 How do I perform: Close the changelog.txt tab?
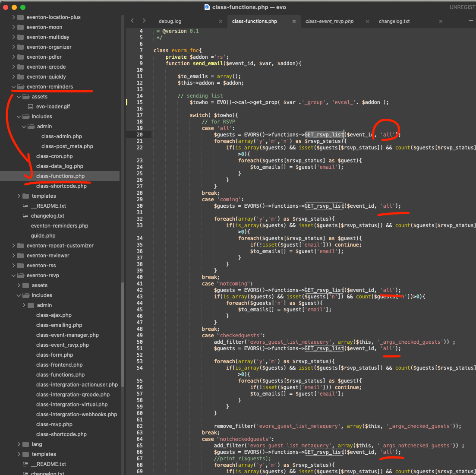(x=441, y=21)
